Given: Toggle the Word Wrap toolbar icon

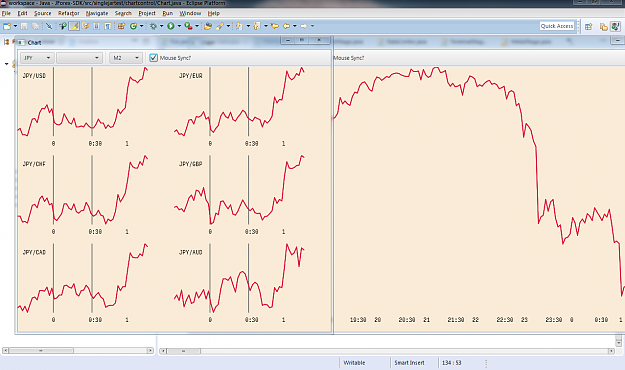Looking at the screenshot, I should coord(85,26).
